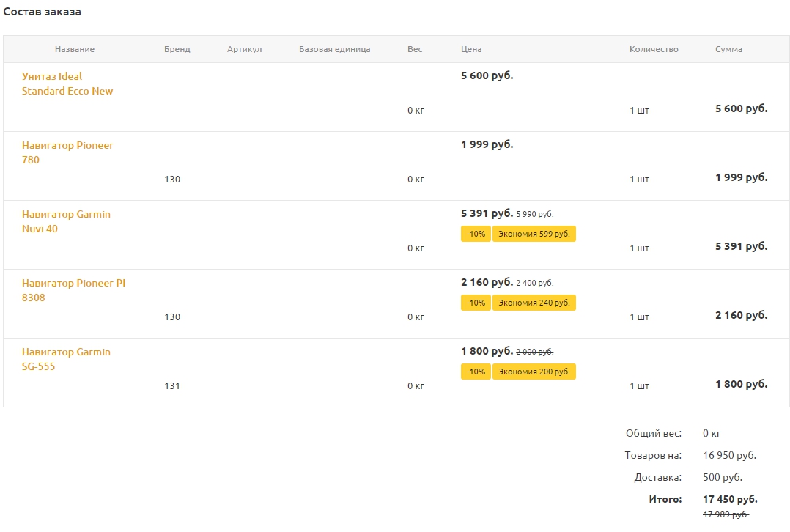Open the Навигатор Pioneer PI 8308 link
The image size is (790, 532).
tap(73, 290)
